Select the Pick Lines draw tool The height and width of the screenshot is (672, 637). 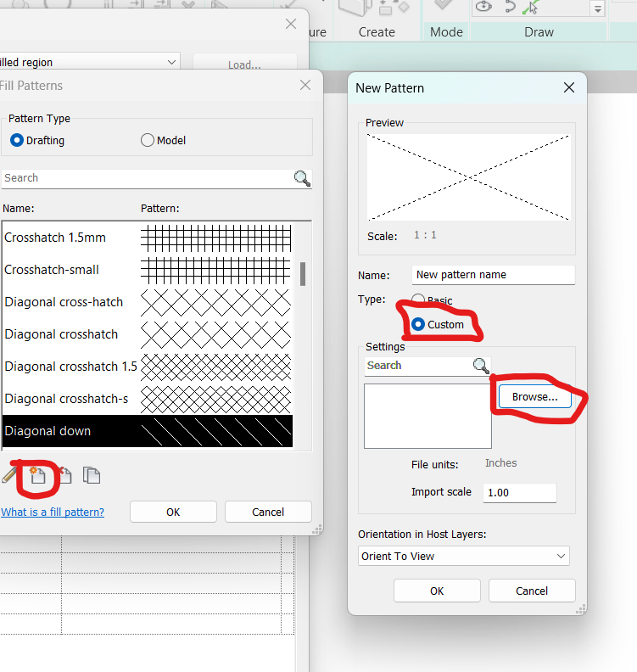point(530,7)
